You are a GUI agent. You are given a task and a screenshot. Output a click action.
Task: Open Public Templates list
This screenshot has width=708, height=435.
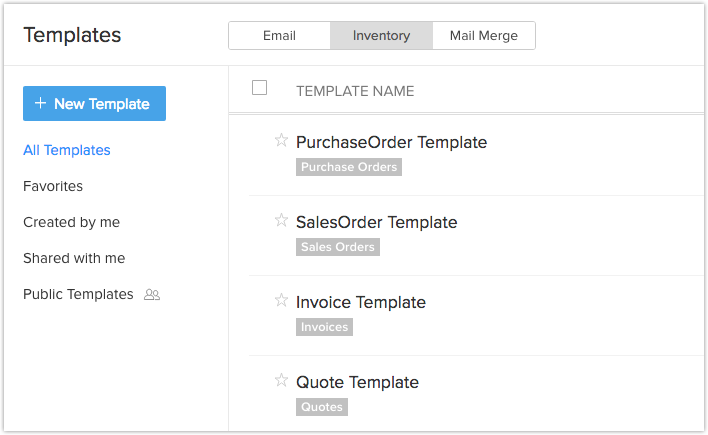click(78, 294)
